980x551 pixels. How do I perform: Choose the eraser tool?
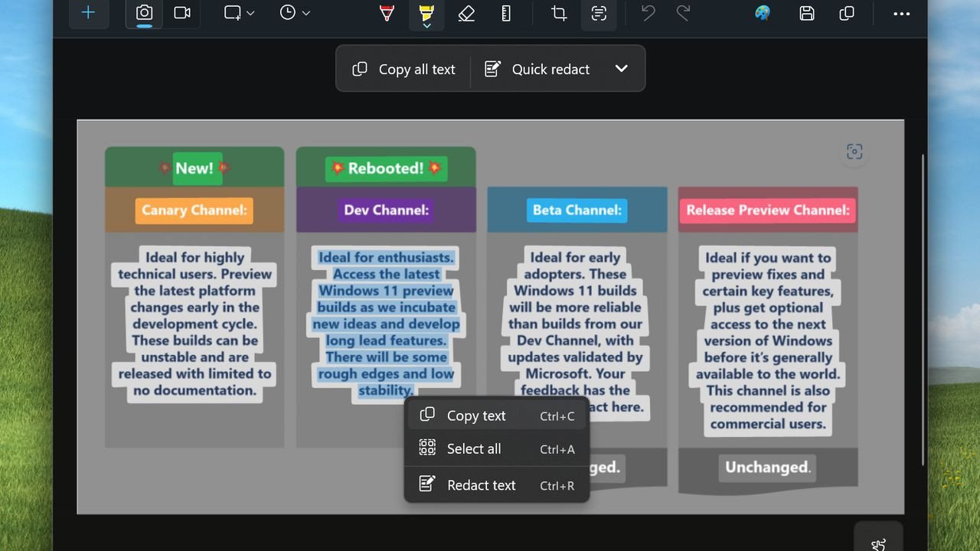pos(466,13)
